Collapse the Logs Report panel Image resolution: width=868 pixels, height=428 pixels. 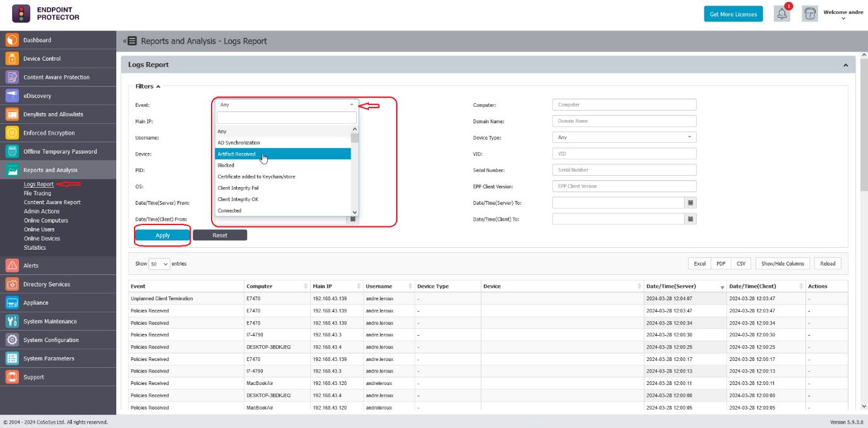[845, 65]
